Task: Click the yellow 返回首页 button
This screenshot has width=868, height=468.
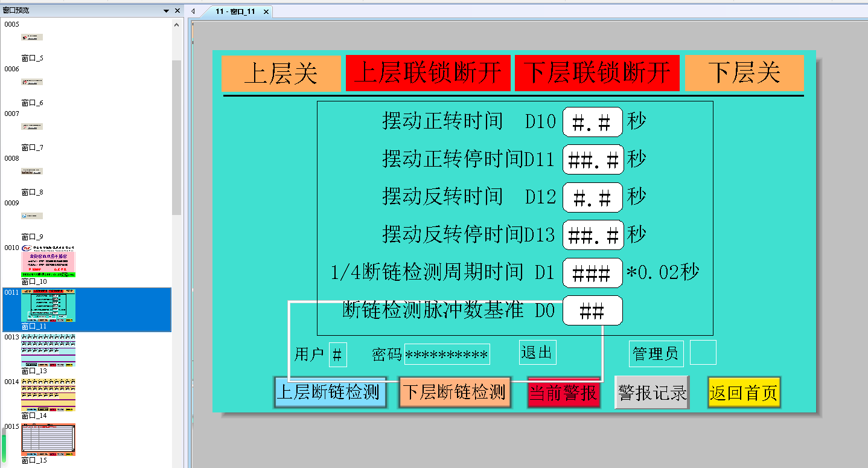Action: pos(744,393)
